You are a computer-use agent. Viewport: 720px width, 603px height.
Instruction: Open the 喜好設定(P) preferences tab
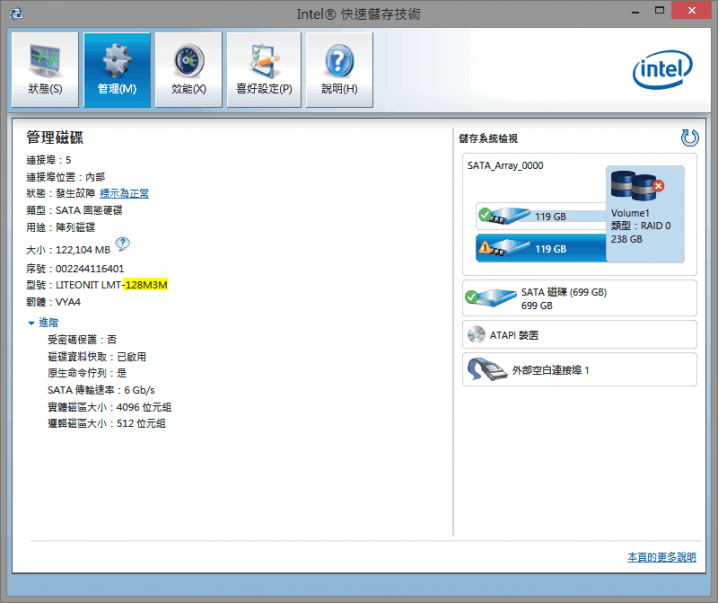(264, 70)
